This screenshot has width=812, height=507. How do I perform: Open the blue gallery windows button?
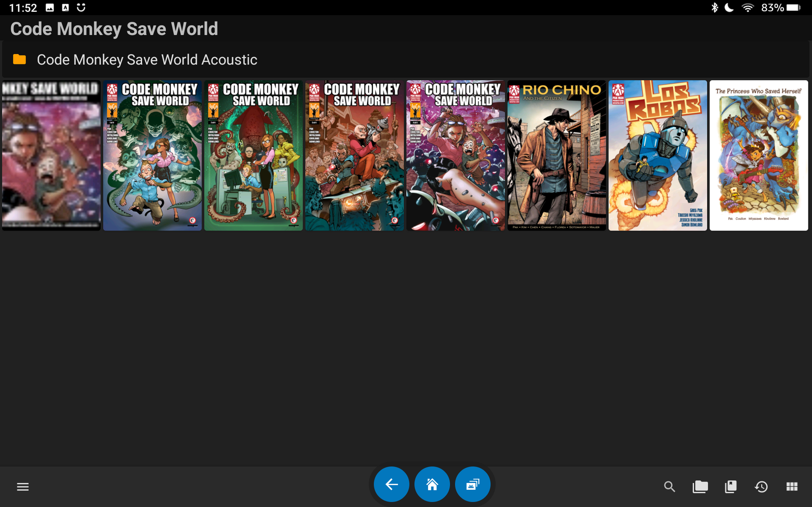(472, 484)
